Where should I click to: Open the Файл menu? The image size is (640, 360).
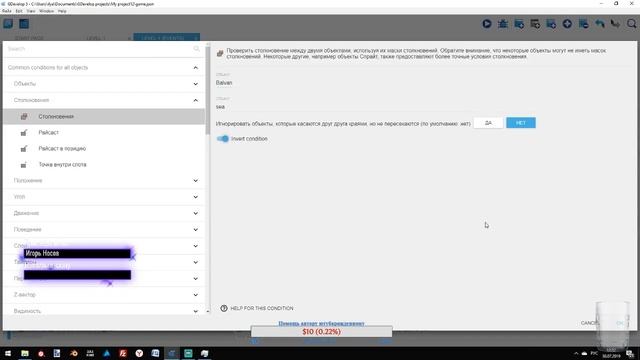click(x=7, y=11)
